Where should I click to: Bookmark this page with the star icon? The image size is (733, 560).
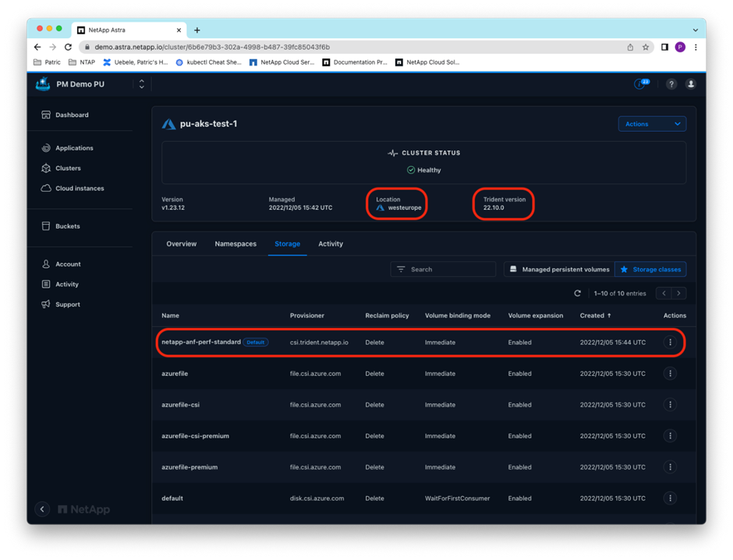(646, 48)
